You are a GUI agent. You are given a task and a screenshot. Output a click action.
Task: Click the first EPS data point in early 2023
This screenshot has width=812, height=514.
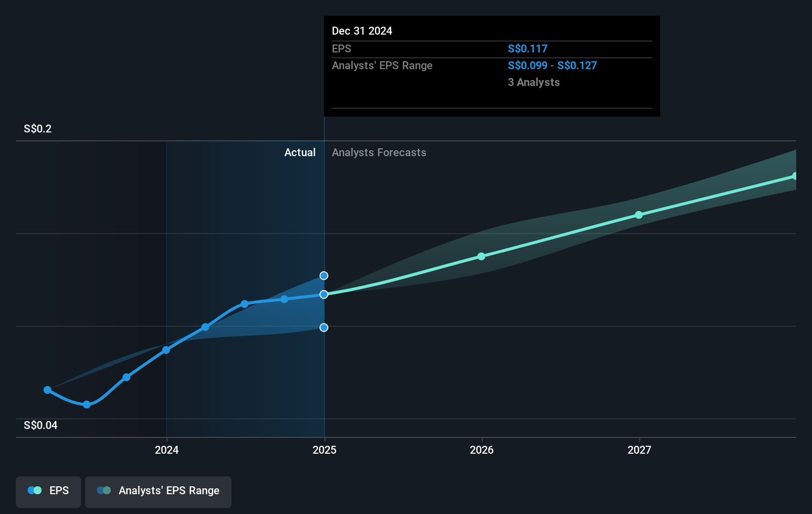click(47, 390)
